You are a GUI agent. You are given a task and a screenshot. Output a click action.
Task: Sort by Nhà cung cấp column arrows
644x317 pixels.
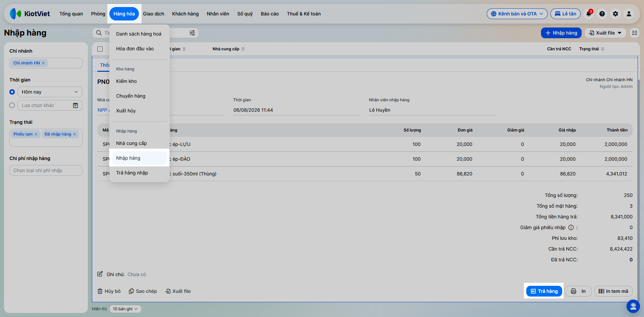pos(243,49)
